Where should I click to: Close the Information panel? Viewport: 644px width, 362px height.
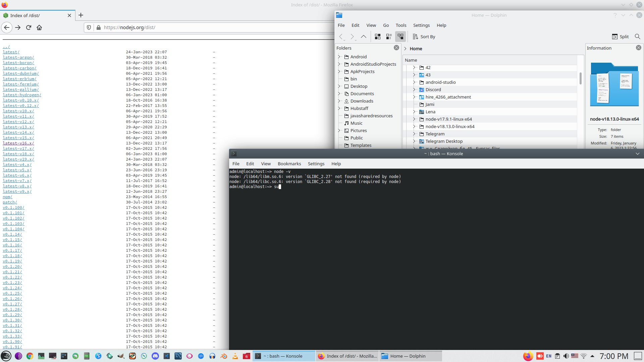638,48
